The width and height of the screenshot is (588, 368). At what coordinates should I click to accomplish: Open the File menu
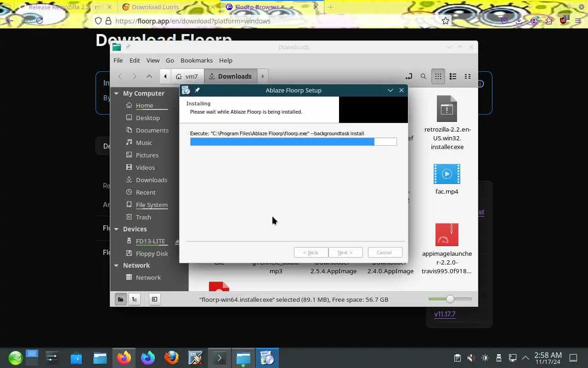coord(118,60)
